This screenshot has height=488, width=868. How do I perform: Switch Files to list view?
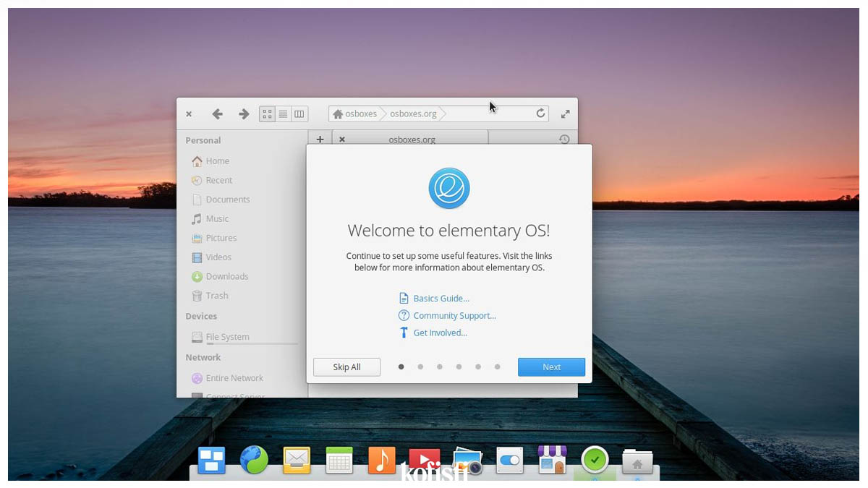283,114
